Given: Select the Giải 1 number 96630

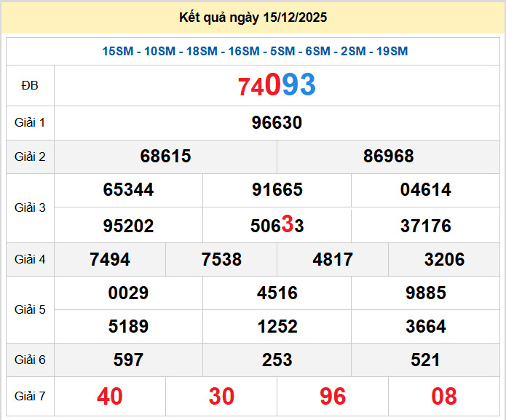Looking at the screenshot, I should tap(277, 123).
